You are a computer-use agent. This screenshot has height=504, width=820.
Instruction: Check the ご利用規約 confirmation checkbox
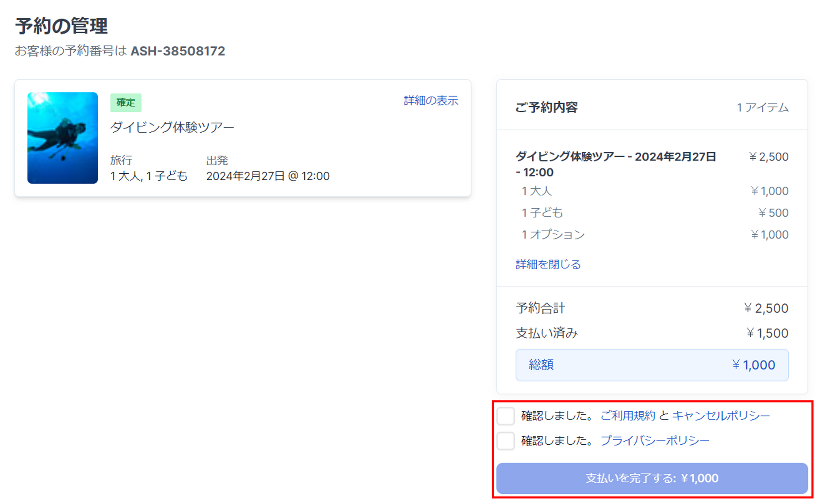tap(506, 416)
